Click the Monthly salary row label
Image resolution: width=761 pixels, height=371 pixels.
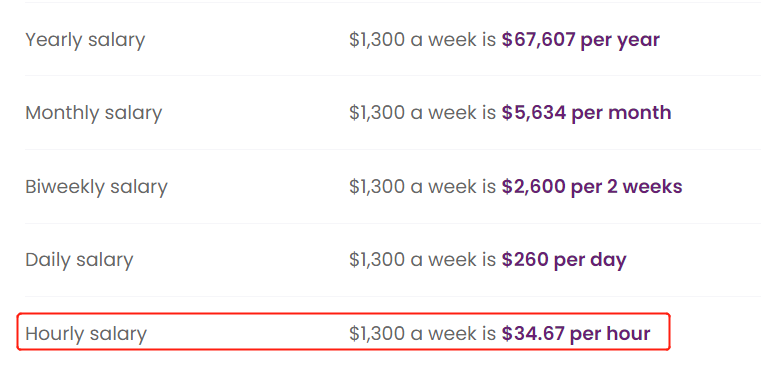[x=94, y=113]
